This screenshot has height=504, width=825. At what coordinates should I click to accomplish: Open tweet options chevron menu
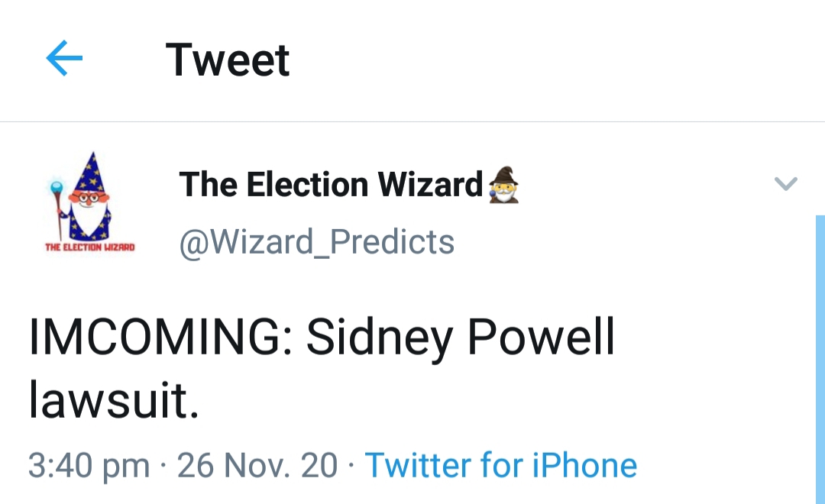coord(786,183)
